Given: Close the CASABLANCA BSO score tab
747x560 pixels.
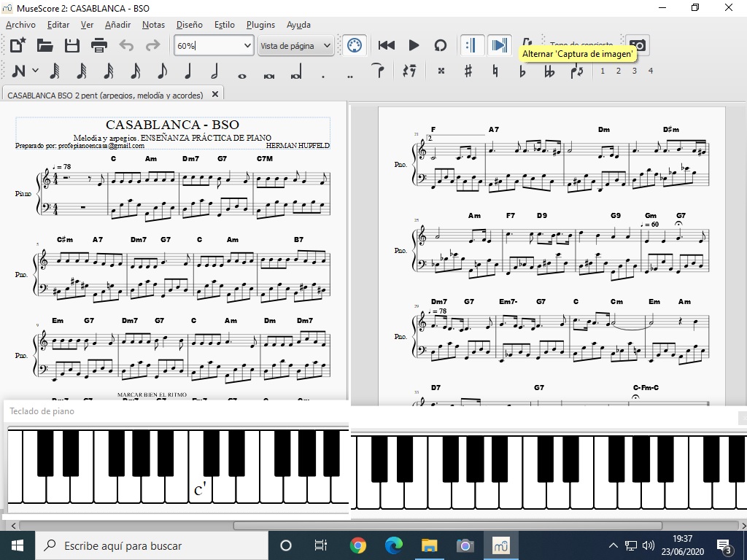Looking at the screenshot, I should (215, 94).
